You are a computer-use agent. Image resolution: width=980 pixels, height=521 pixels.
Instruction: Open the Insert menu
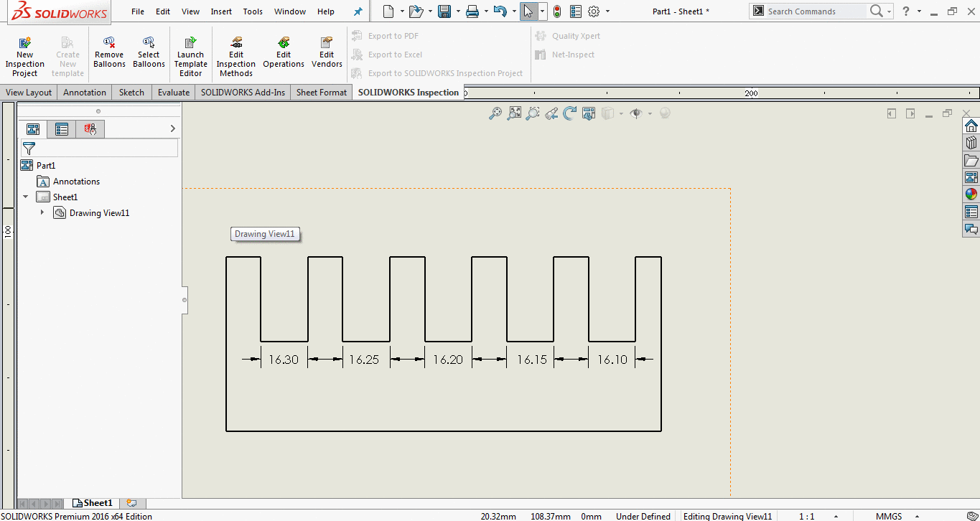221,11
